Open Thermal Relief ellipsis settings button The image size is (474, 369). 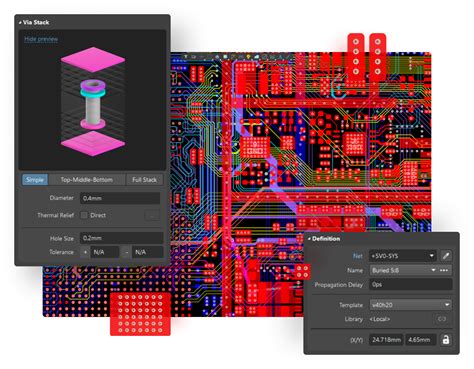pos(152,216)
